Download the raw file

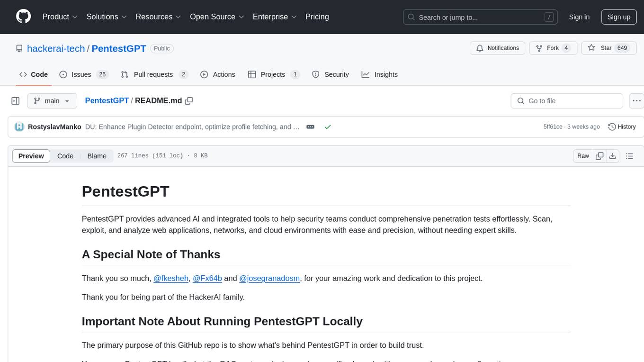(x=613, y=156)
